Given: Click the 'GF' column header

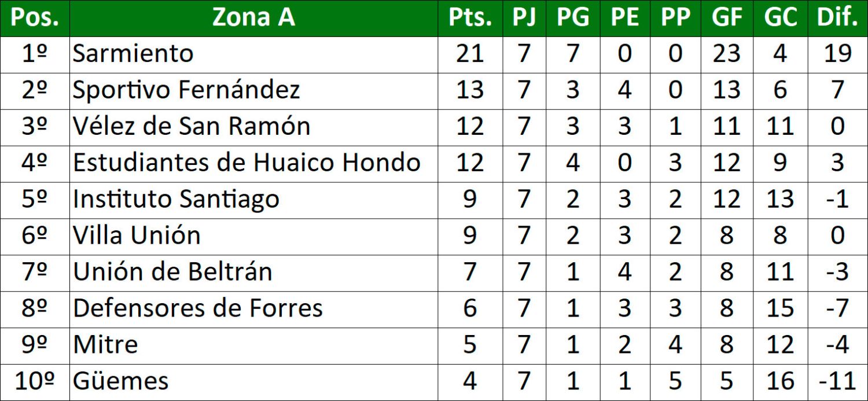Looking at the screenshot, I should [727, 18].
